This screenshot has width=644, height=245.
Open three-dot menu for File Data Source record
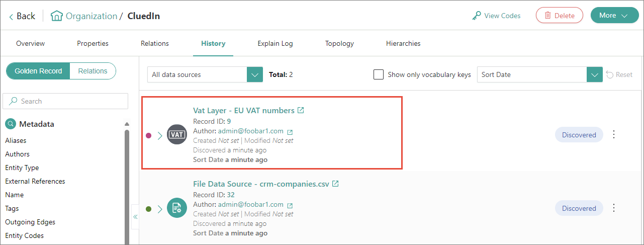(x=613, y=208)
